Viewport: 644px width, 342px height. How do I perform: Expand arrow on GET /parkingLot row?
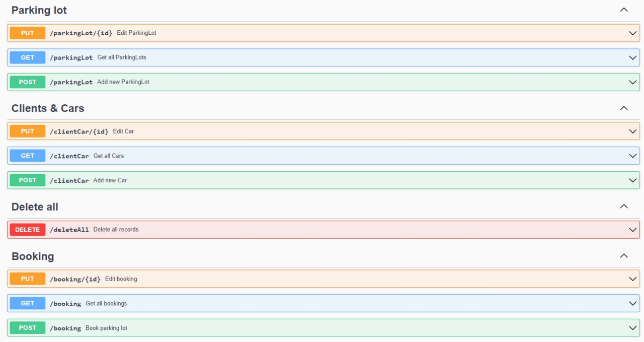tap(633, 57)
